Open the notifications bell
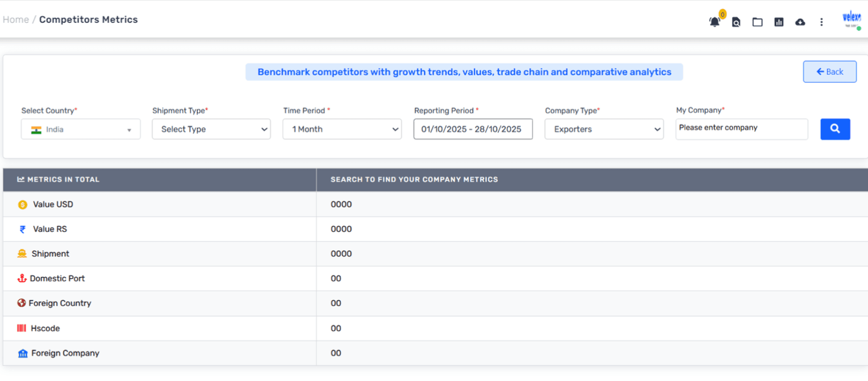The width and height of the screenshot is (868, 381). tap(714, 22)
